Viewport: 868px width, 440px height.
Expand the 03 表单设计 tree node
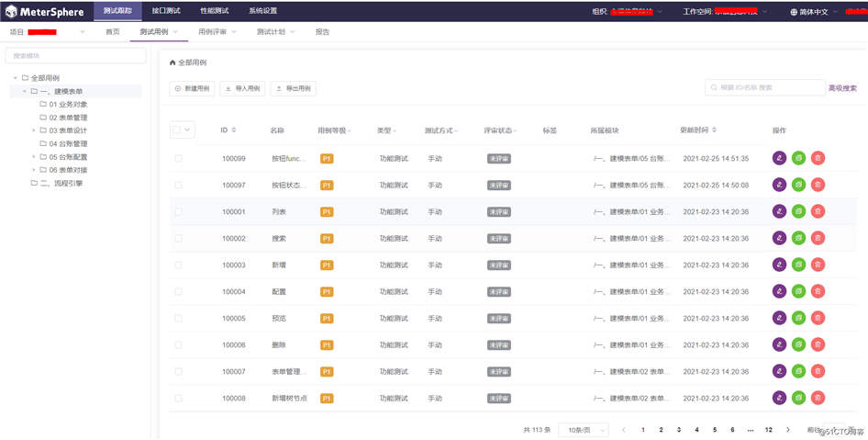pyautogui.click(x=34, y=130)
